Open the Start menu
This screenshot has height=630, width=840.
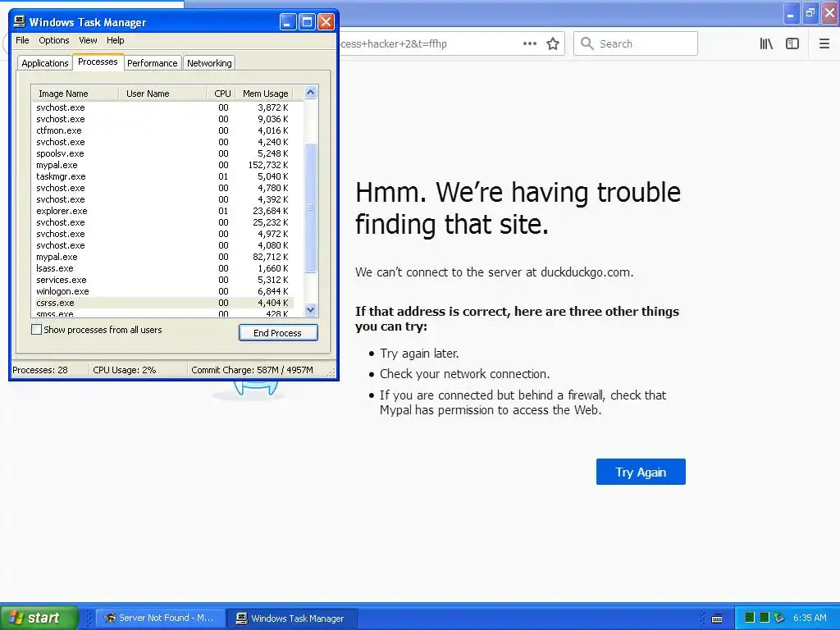pos(39,618)
